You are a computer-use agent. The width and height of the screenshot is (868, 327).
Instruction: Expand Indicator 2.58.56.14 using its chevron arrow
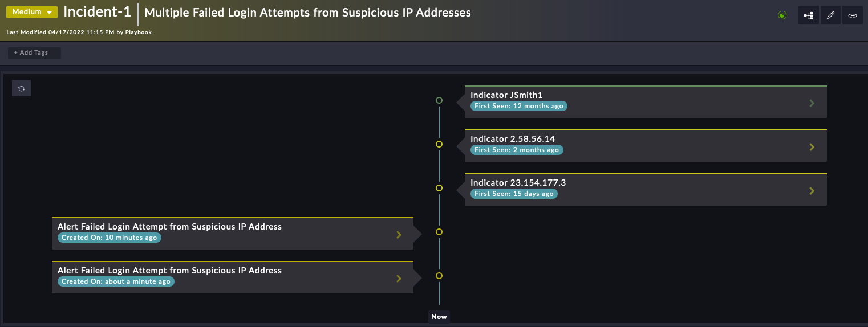[812, 147]
